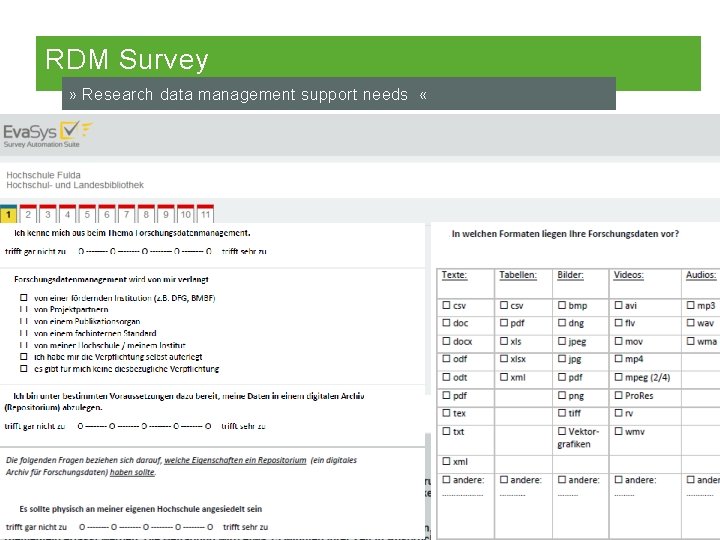
Task: Pick first rating circle for 'eigenen Hochschule angesiedelt'
Action: 82,527
